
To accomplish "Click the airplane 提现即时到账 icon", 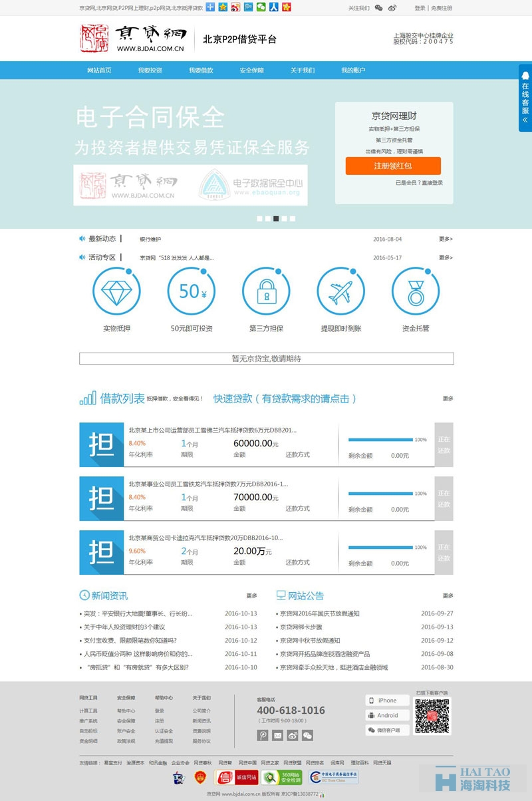I will click(341, 291).
